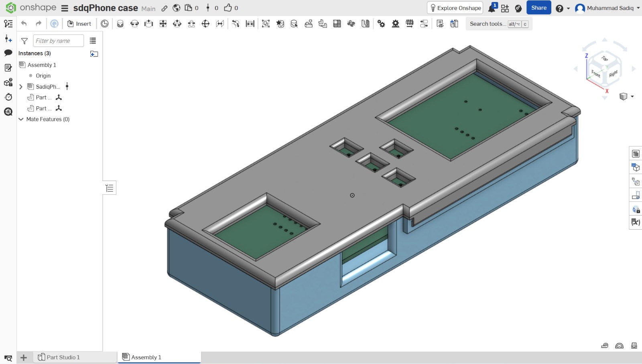Image resolution: width=642 pixels, height=364 pixels.
Task: Expand the SadiqPh... instance tree item
Action: [21, 87]
